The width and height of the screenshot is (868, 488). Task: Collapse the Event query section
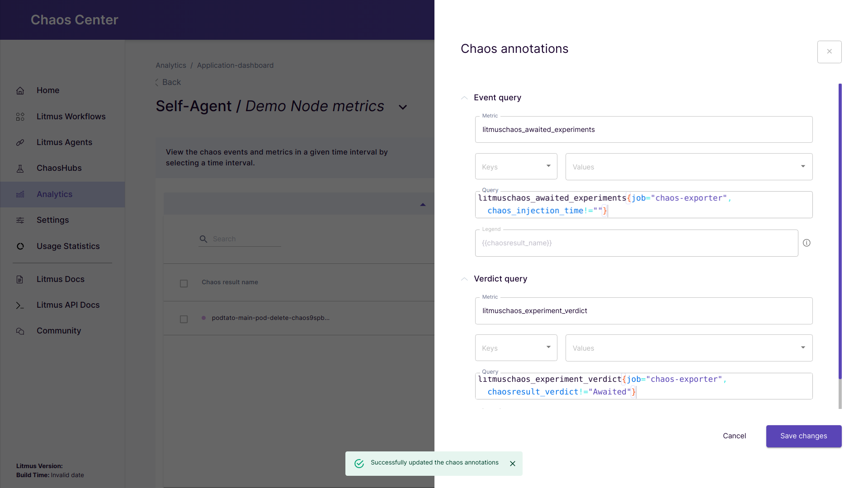(x=464, y=98)
